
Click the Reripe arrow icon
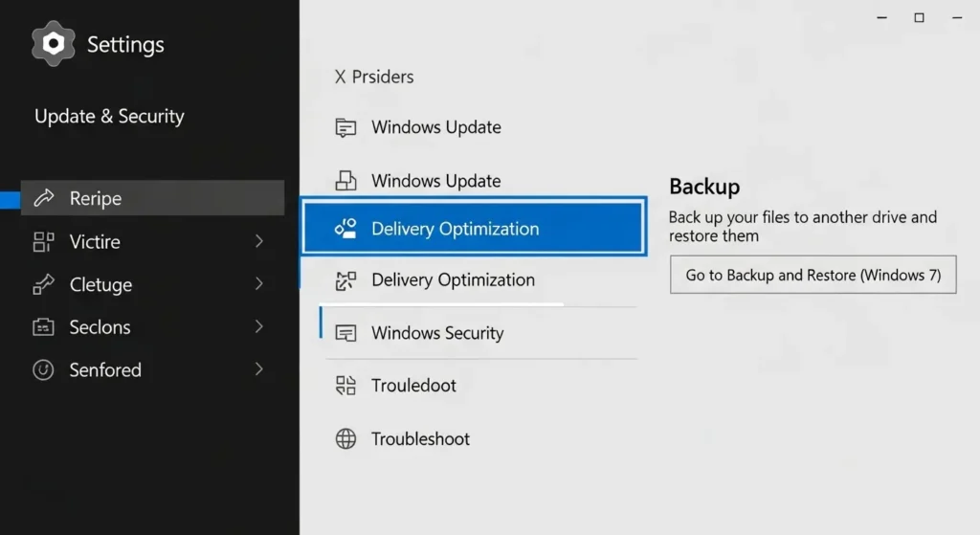(x=44, y=198)
